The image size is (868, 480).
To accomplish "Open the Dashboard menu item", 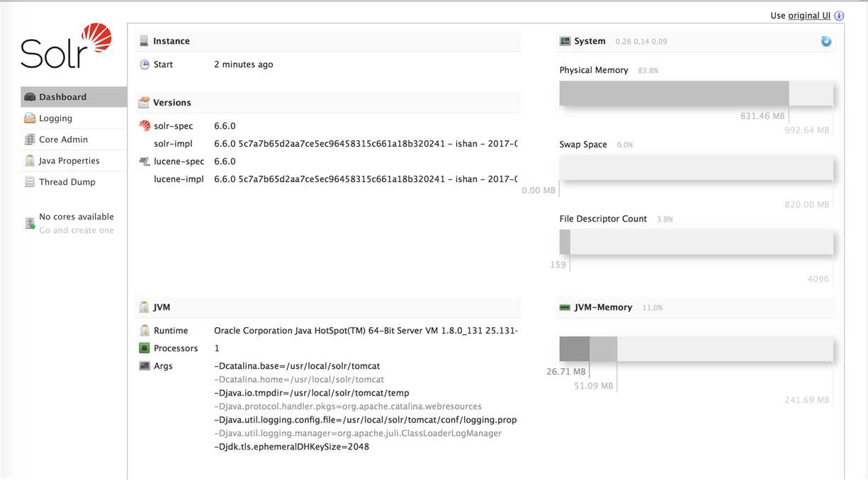I will pos(62,97).
